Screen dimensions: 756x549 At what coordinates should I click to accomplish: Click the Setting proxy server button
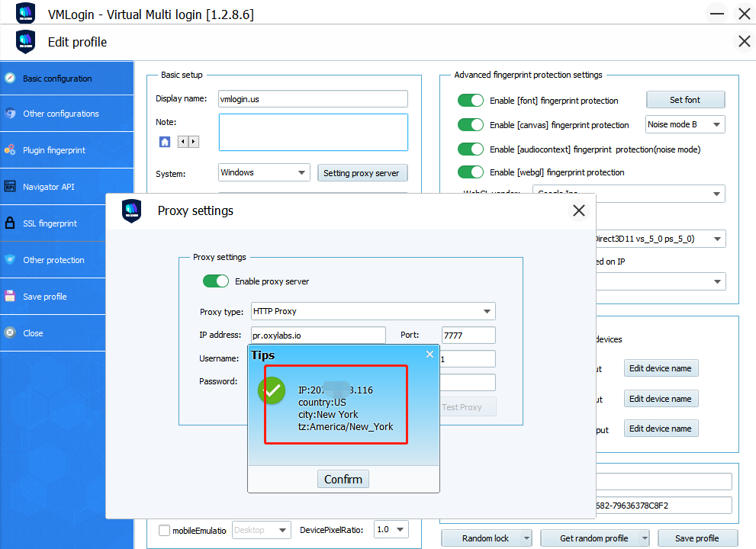[x=362, y=173]
